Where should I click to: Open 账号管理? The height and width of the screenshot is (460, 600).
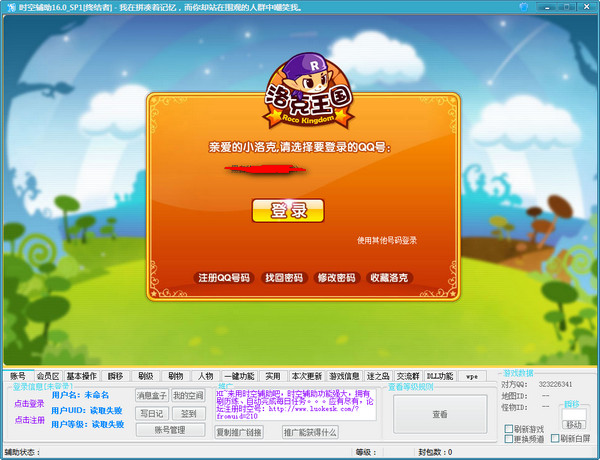click(x=170, y=430)
